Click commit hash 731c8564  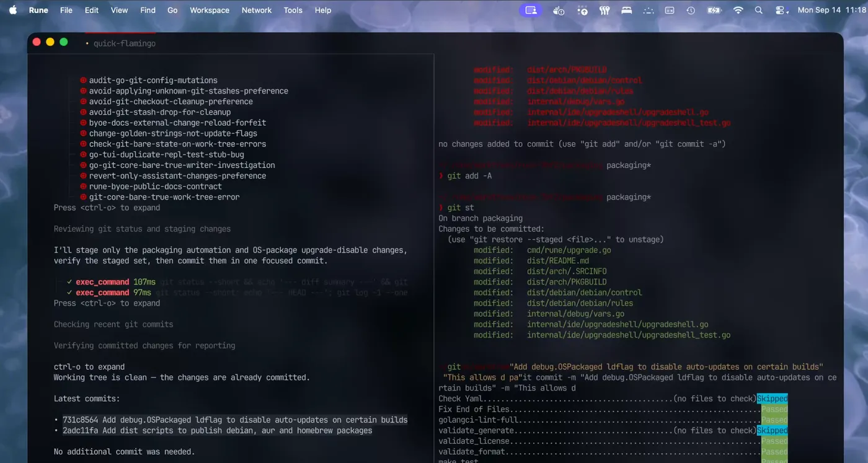(80, 420)
